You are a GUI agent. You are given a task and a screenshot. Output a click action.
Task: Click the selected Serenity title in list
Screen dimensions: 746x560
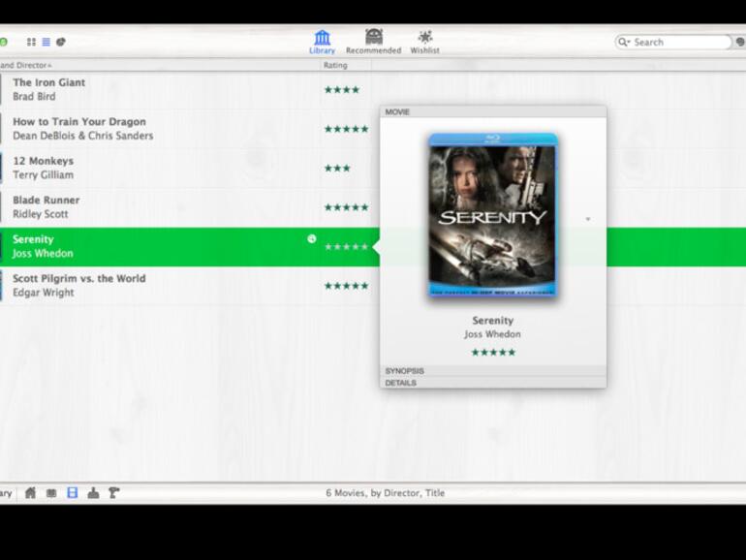(33, 239)
